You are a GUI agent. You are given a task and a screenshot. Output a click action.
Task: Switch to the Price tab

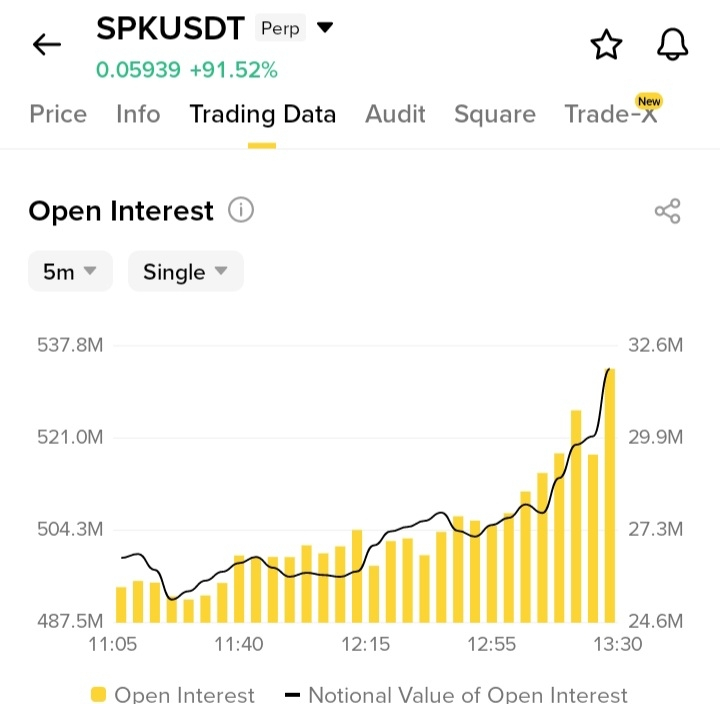(x=58, y=114)
